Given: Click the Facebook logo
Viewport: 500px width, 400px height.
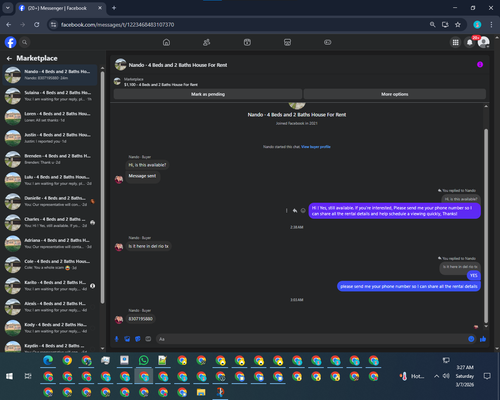Looking at the screenshot, I should pyautogui.click(x=11, y=42).
